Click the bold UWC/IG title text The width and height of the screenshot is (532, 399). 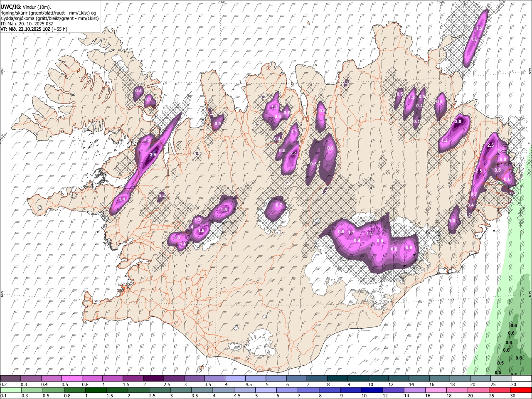10,7
